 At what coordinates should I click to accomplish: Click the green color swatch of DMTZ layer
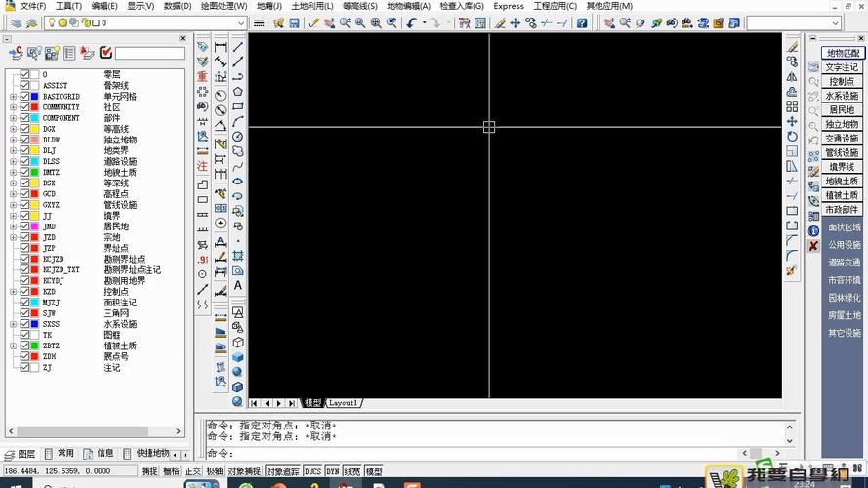pyautogui.click(x=35, y=172)
